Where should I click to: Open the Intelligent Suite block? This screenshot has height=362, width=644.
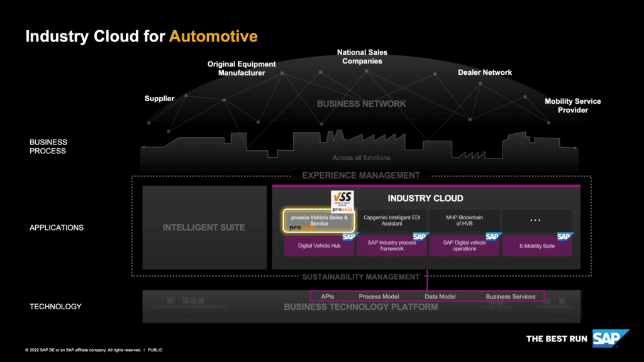pos(204,227)
